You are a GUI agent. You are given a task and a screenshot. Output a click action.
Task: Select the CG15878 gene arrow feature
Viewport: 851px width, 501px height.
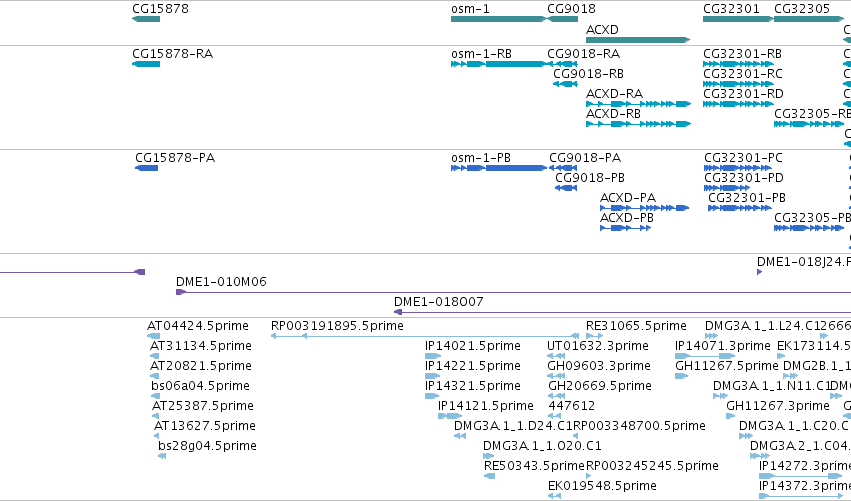click(146, 19)
